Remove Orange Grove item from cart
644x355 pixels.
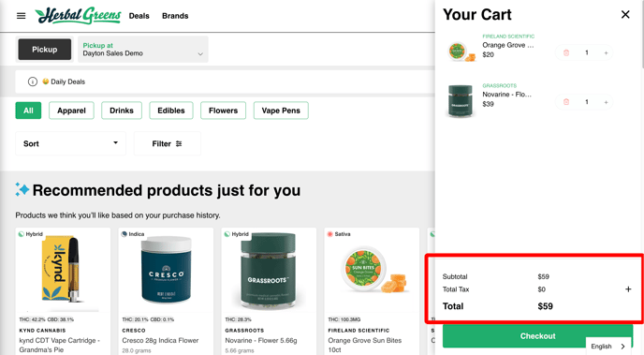click(566, 52)
